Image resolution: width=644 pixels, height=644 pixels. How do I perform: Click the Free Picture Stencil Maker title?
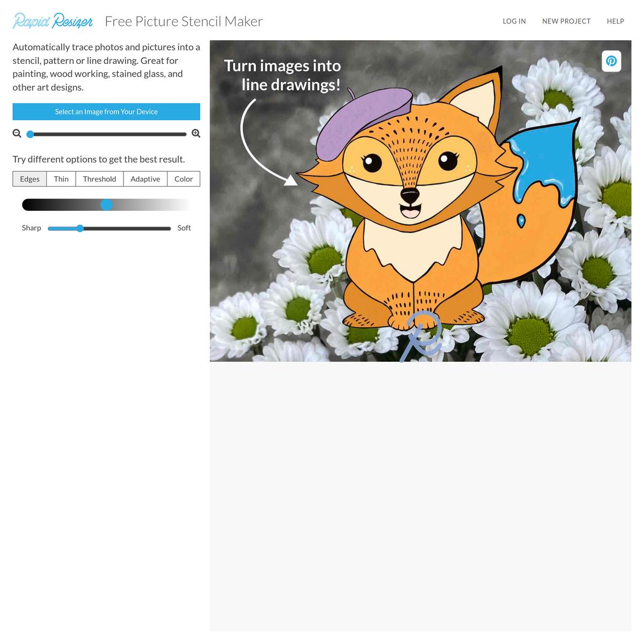[184, 21]
